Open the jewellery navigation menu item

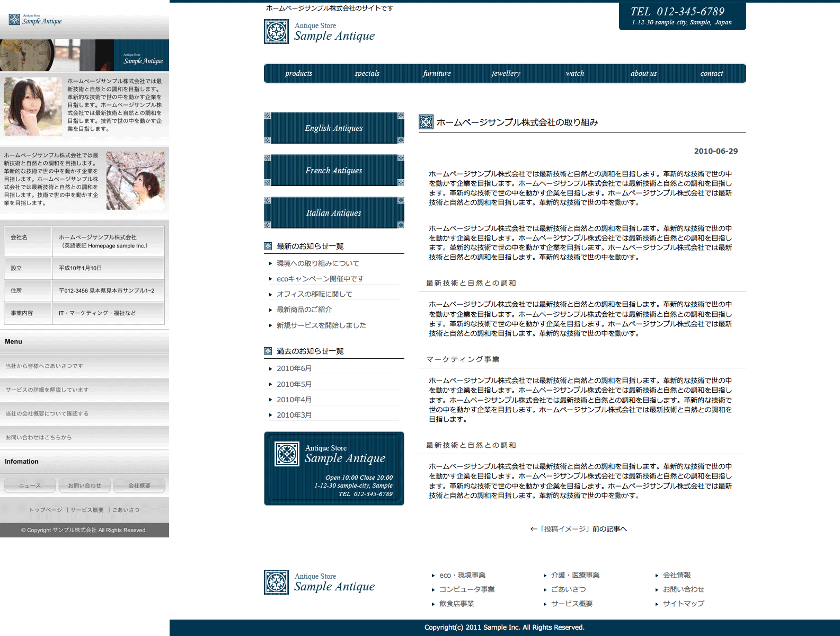[x=506, y=74]
